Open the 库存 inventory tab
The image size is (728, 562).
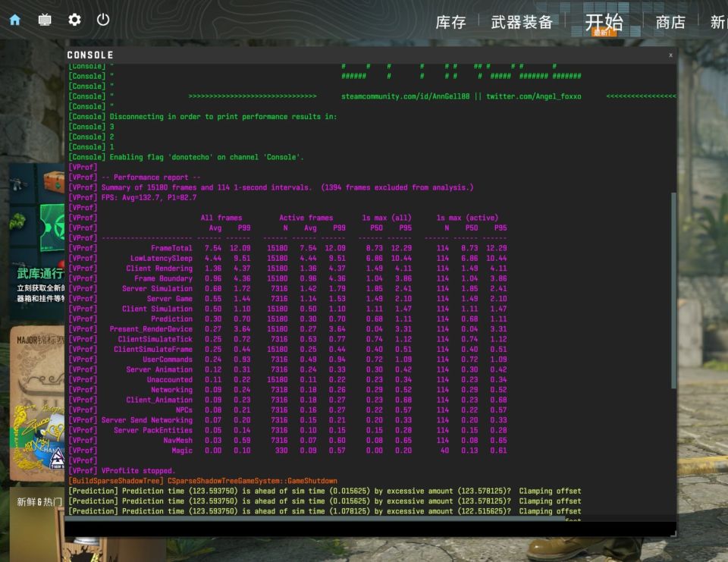click(450, 22)
